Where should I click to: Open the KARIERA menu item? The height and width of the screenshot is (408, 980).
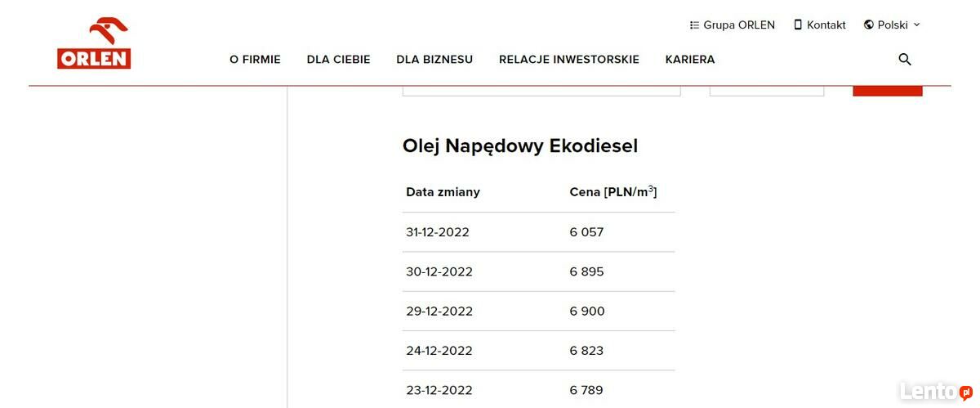(690, 60)
